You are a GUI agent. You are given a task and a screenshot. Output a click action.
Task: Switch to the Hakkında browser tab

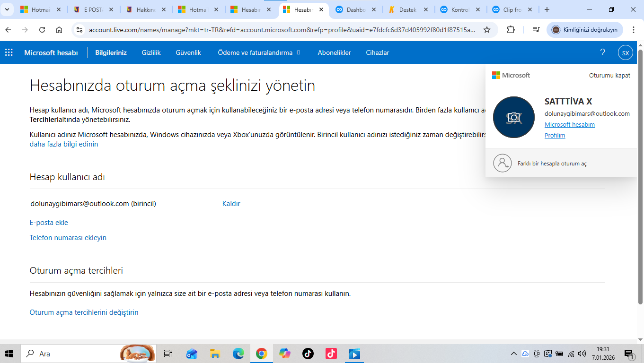pyautogui.click(x=145, y=9)
